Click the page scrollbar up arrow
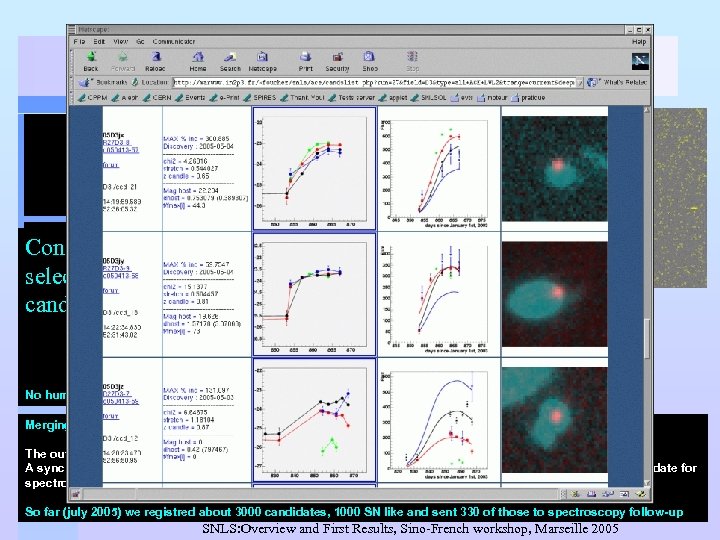This screenshot has height=540, width=720. coord(647,110)
